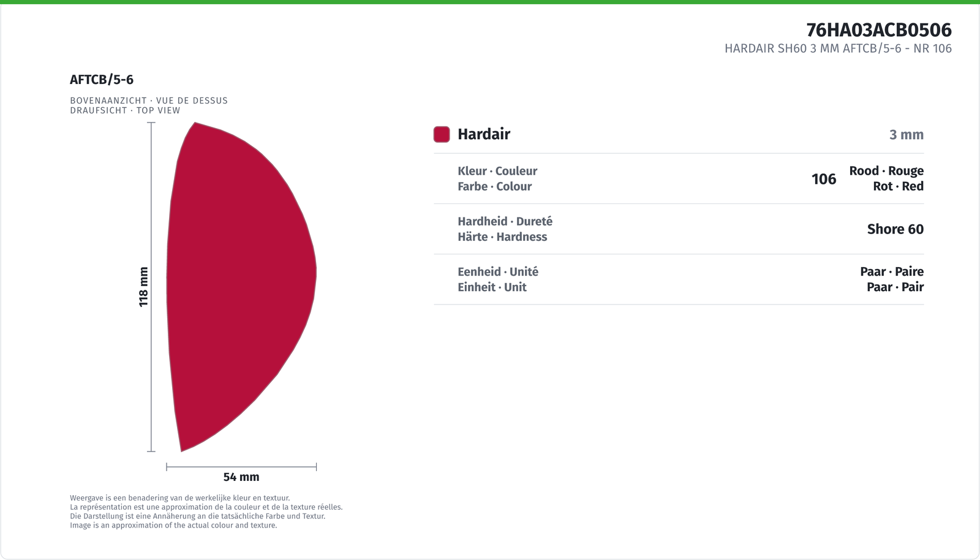Click the 3 mm thickness value

(907, 135)
